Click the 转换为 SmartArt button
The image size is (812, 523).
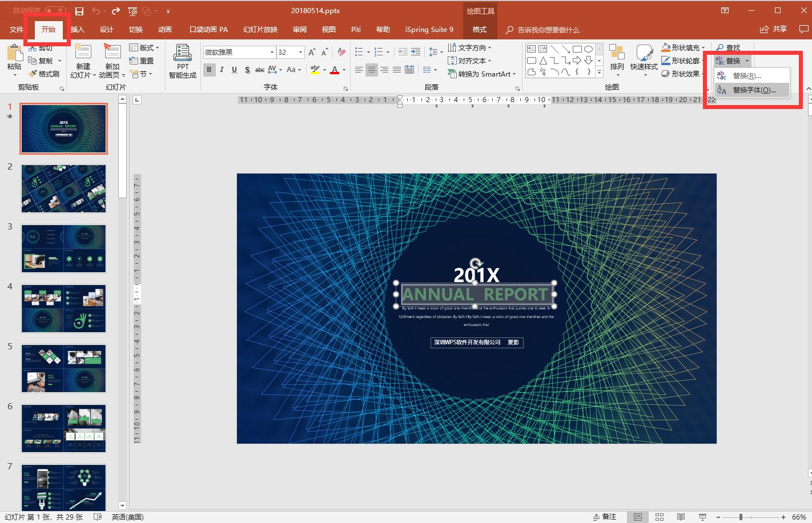coord(483,74)
